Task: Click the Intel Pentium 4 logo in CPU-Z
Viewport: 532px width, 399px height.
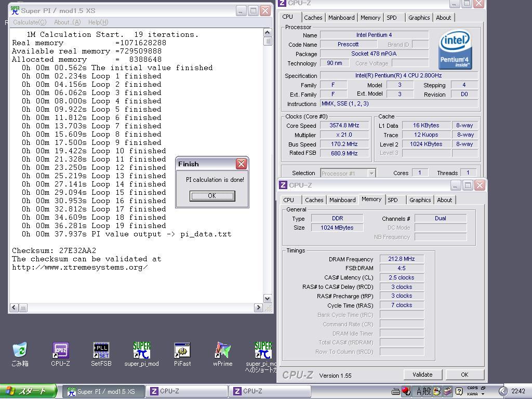Action: [455, 49]
